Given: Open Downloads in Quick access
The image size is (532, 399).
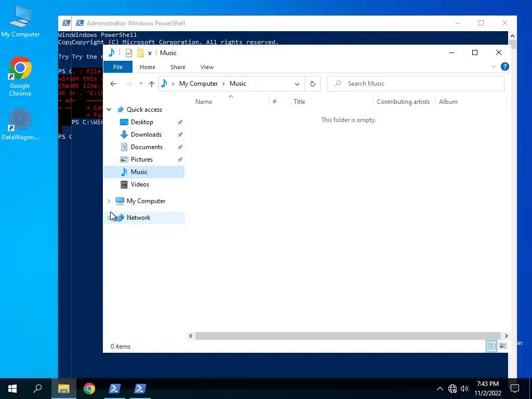Looking at the screenshot, I should pos(146,135).
